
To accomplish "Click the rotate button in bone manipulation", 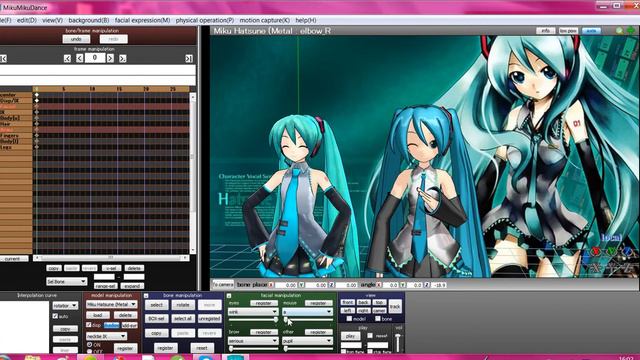I will [182, 305].
